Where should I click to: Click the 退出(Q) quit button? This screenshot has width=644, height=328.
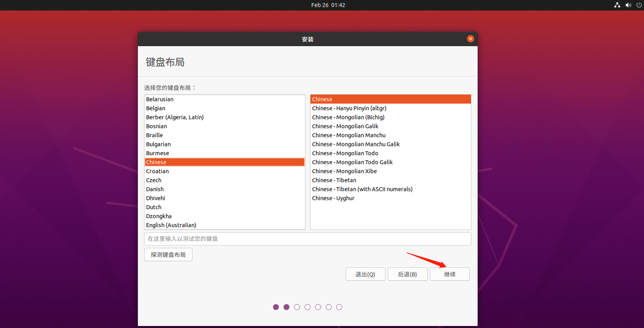[365, 274]
